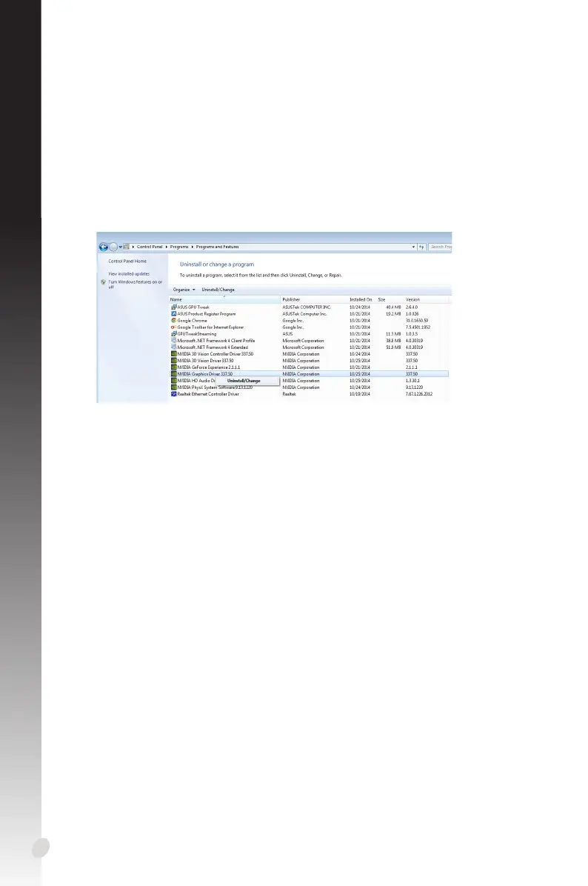Click the 51.9 MB size cell
The height and width of the screenshot is (886, 588).
(393, 347)
